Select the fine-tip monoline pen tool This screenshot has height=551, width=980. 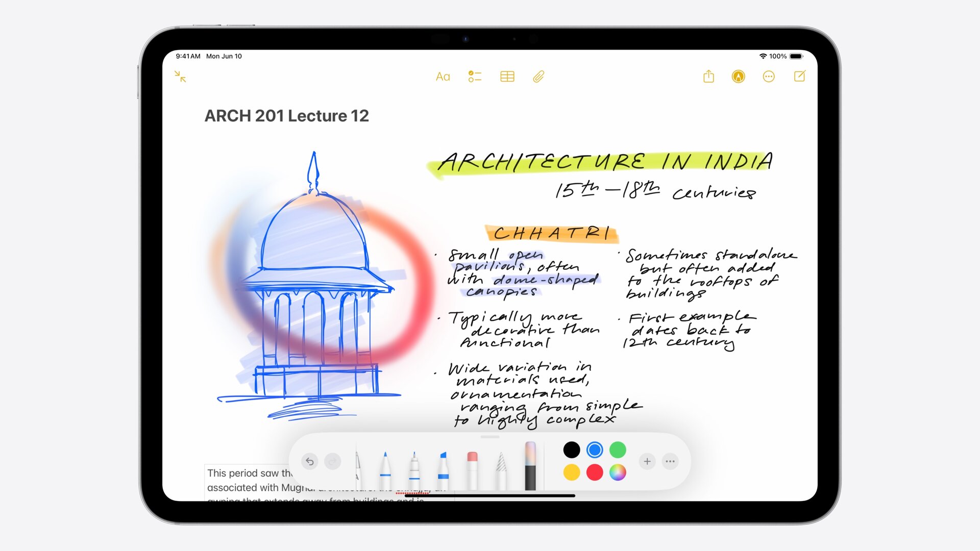click(414, 470)
